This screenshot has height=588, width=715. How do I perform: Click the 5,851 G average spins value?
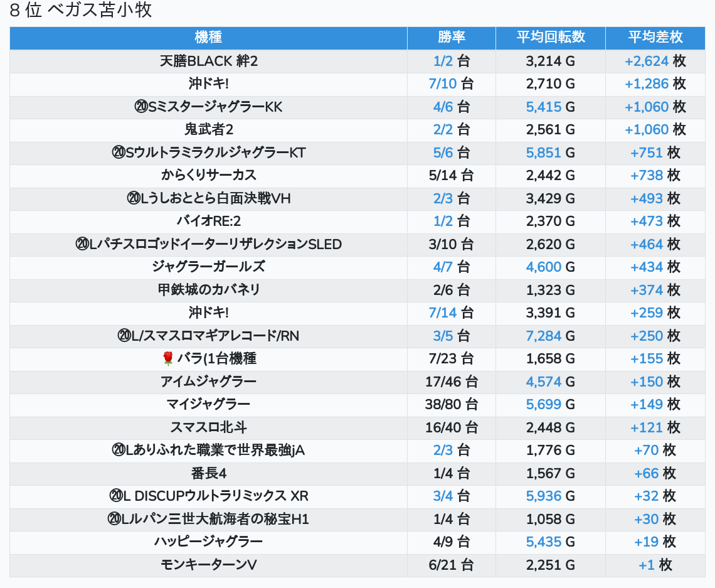pyautogui.click(x=544, y=152)
